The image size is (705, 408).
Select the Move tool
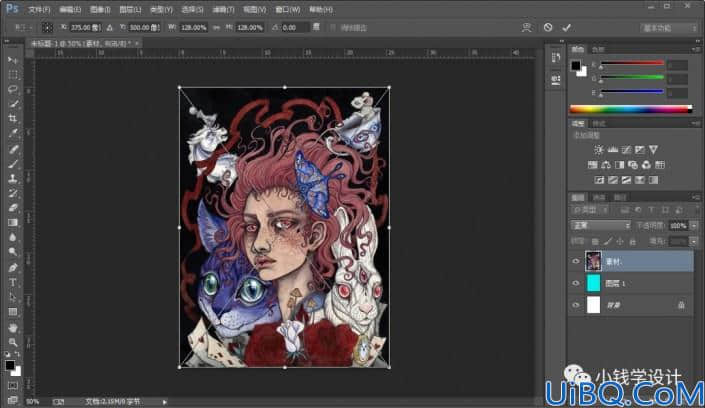click(13, 60)
